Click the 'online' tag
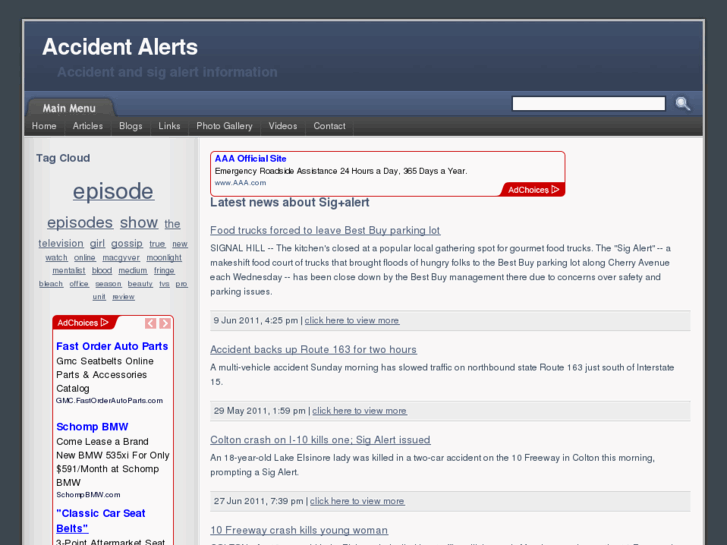The image size is (727, 545). point(85,257)
